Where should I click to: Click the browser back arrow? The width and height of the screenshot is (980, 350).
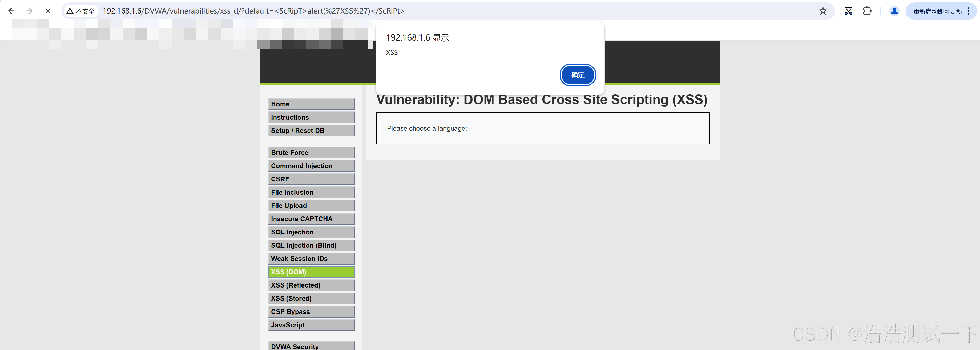coord(11,11)
